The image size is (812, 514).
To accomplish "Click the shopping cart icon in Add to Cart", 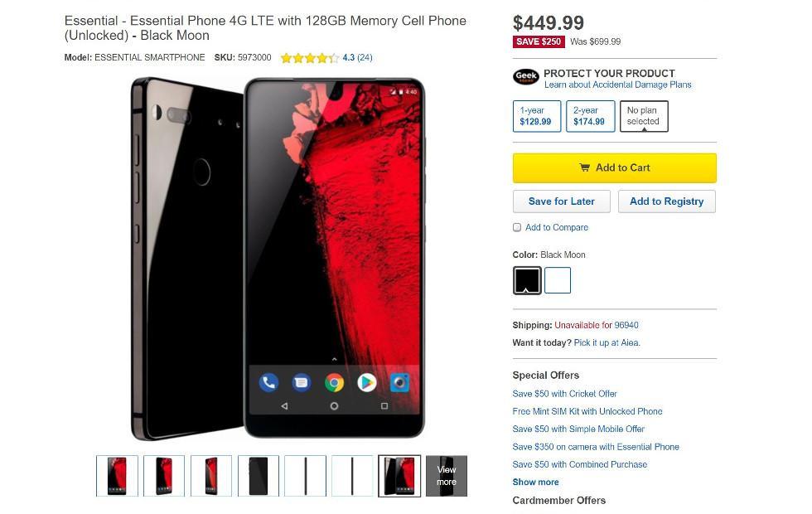I will pos(584,167).
